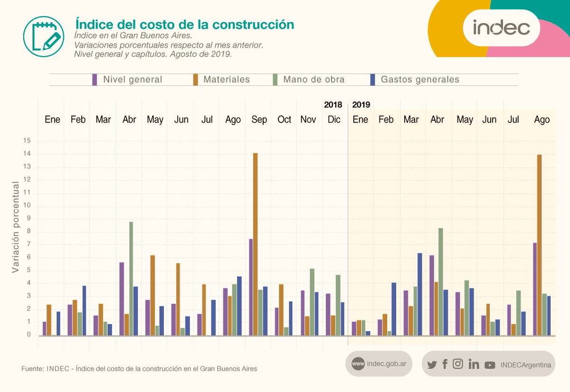Image resolution: width=570 pixels, height=392 pixels.
Task: Click the blue Gastos generales bar in Mar 2019
Action: 419,294
